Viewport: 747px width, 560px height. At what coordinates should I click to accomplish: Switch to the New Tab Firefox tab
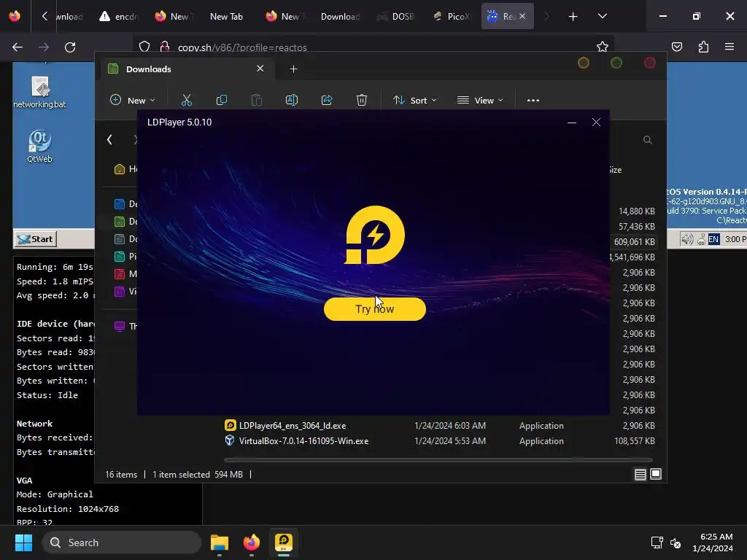(226, 16)
